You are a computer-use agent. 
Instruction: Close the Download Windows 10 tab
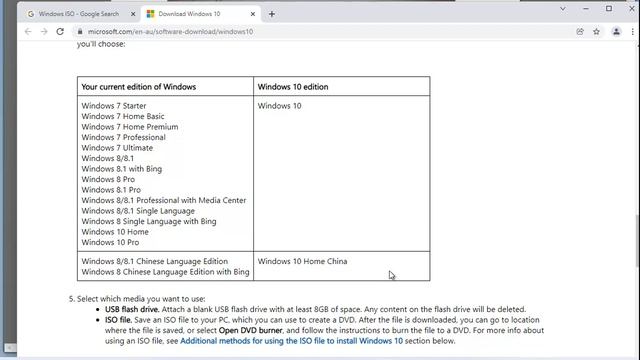coord(253,14)
